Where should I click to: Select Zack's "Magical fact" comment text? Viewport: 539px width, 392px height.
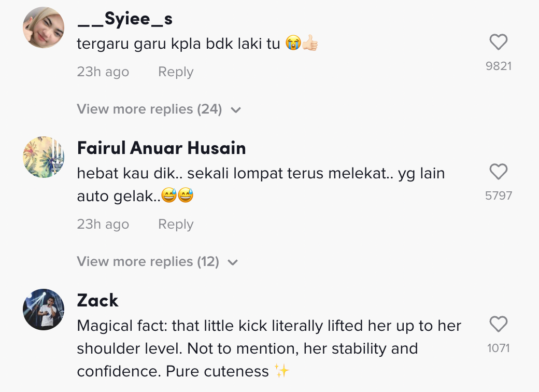point(268,348)
